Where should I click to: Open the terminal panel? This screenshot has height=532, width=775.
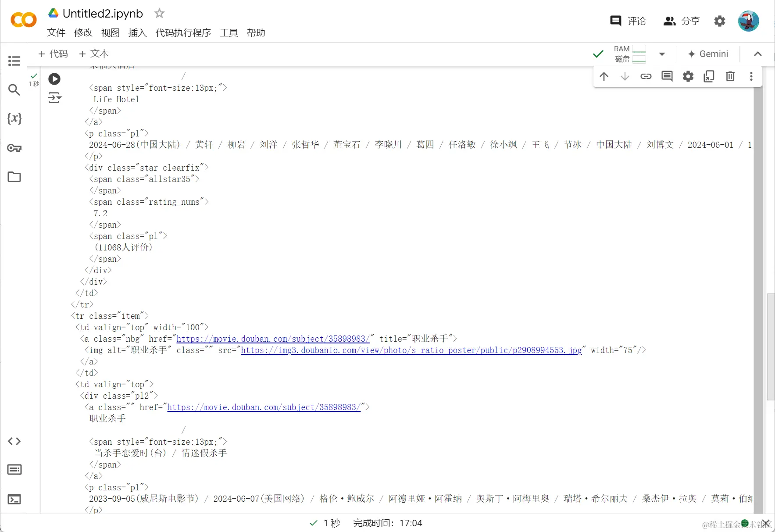14,499
